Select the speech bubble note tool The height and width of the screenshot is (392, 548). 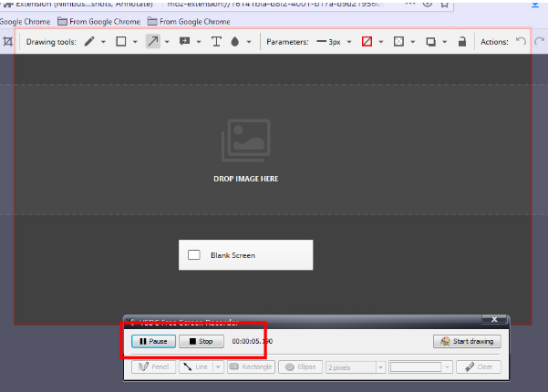tap(185, 41)
